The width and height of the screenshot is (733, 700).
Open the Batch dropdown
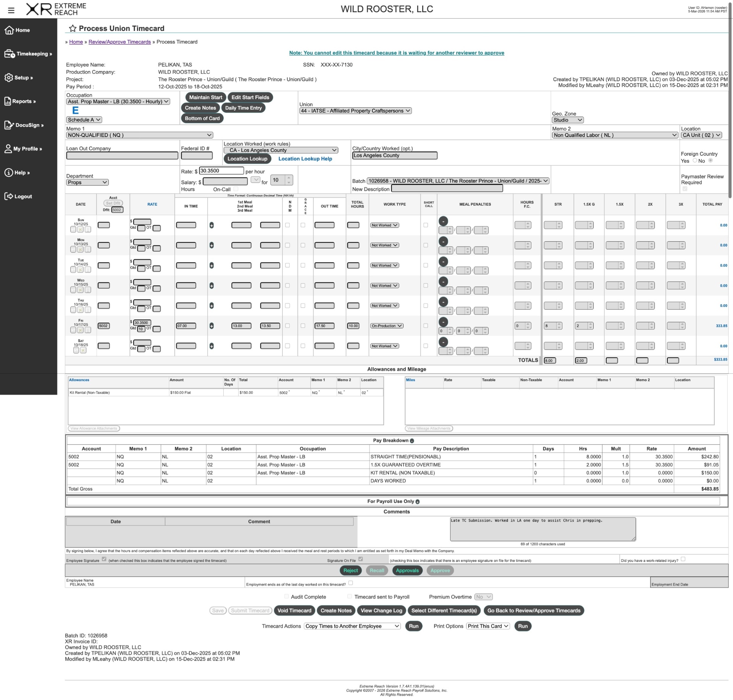coord(458,181)
